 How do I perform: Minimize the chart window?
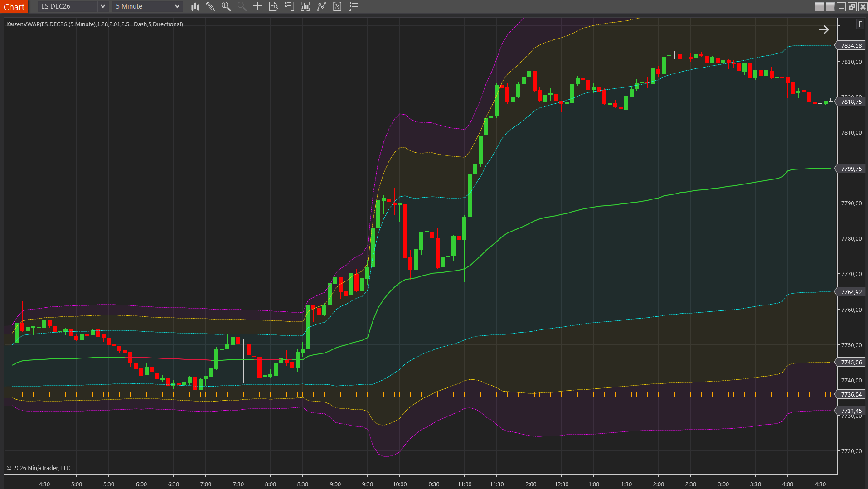[x=841, y=6]
